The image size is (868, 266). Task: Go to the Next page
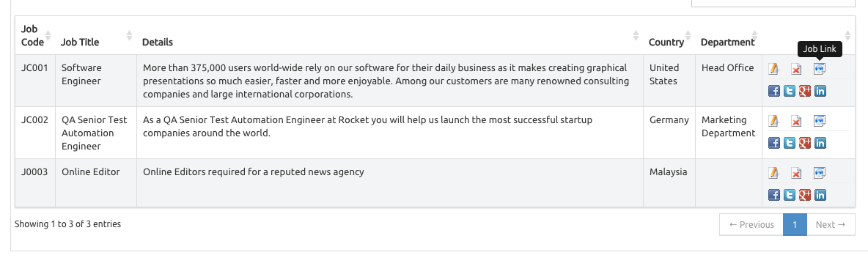click(831, 224)
